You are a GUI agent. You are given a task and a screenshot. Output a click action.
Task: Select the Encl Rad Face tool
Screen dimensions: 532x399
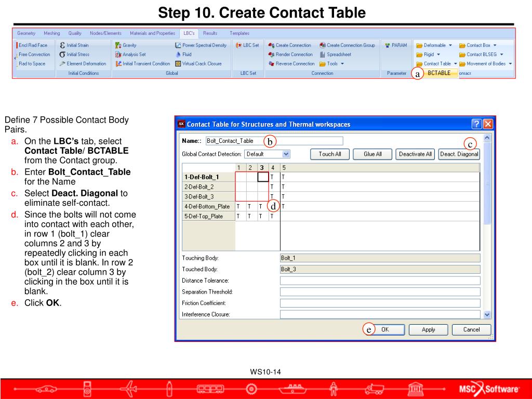click(x=32, y=45)
